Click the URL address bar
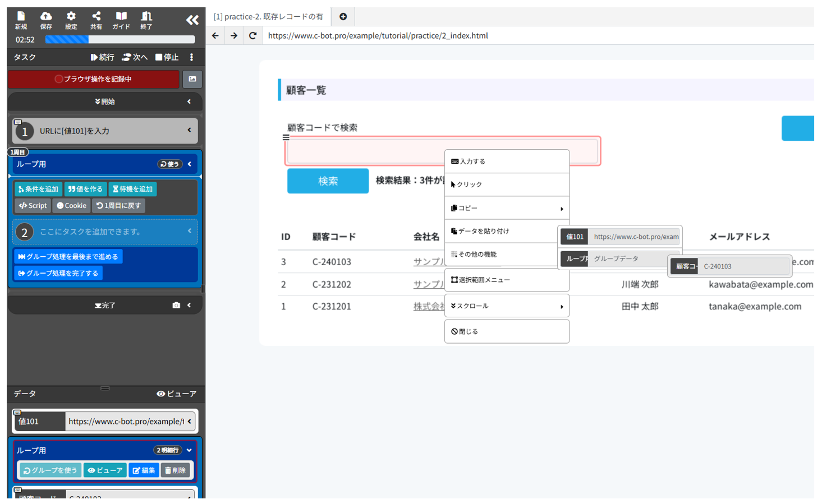822x504 pixels. pyautogui.click(x=539, y=35)
